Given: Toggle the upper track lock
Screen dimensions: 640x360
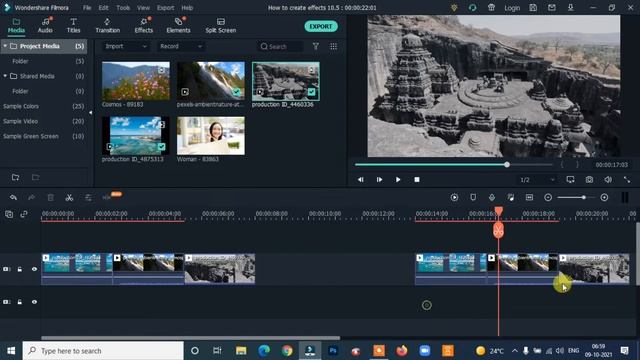Looking at the screenshot, I should (x=20, y=269).
